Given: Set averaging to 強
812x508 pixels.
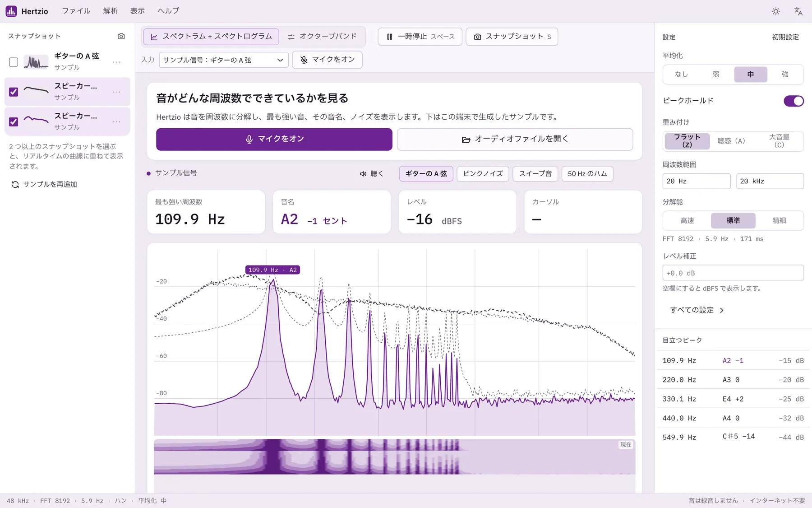Looking at the screenshot, I should (785, 75).
